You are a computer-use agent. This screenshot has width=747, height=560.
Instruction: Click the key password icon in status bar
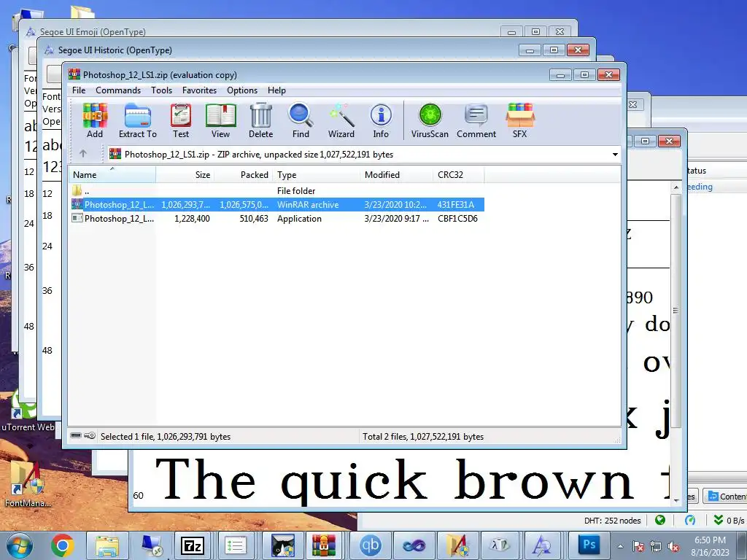(90, 435)
